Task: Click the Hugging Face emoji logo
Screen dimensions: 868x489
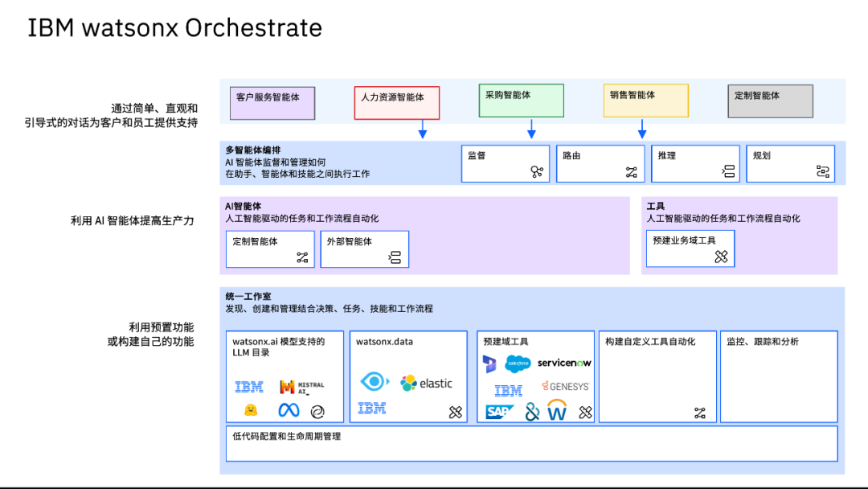Action: [x=251, y=410]
